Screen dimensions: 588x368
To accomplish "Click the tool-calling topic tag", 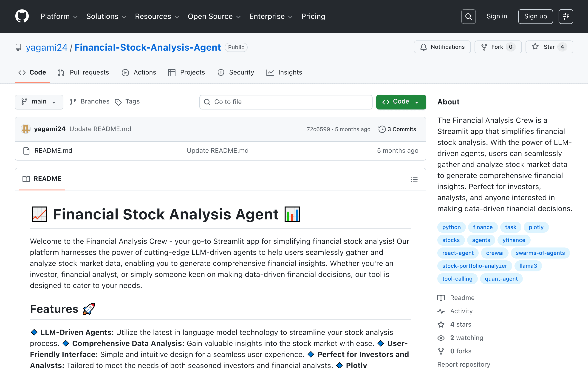I will (x=457, y=279).
